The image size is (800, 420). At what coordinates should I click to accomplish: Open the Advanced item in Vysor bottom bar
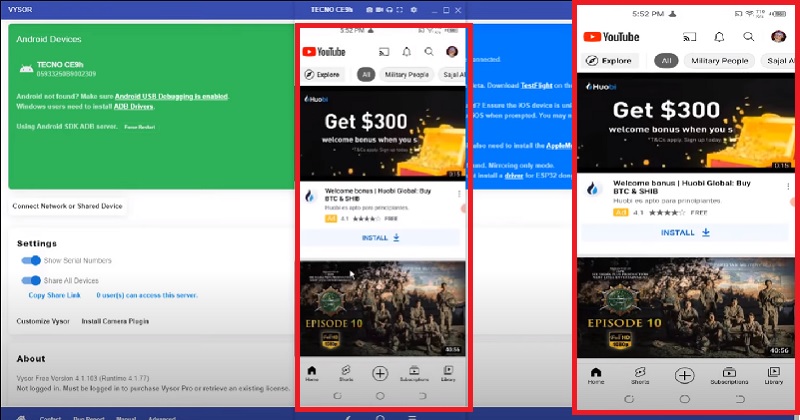162,416
